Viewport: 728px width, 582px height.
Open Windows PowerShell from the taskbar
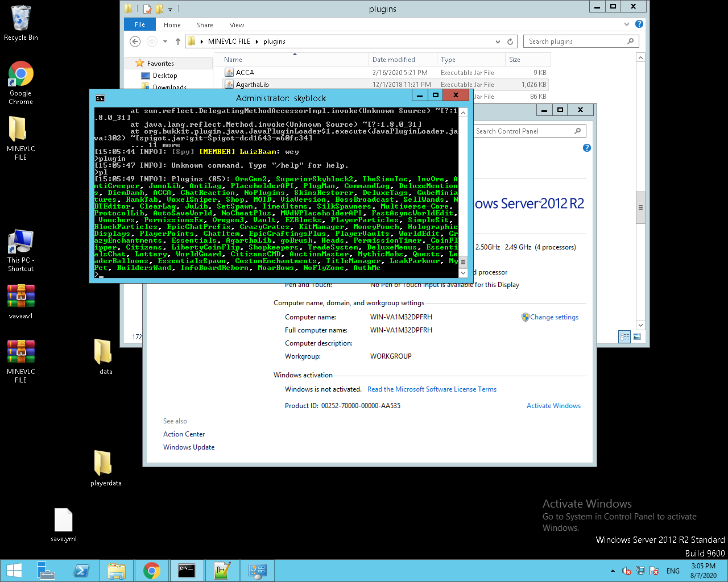81,571
